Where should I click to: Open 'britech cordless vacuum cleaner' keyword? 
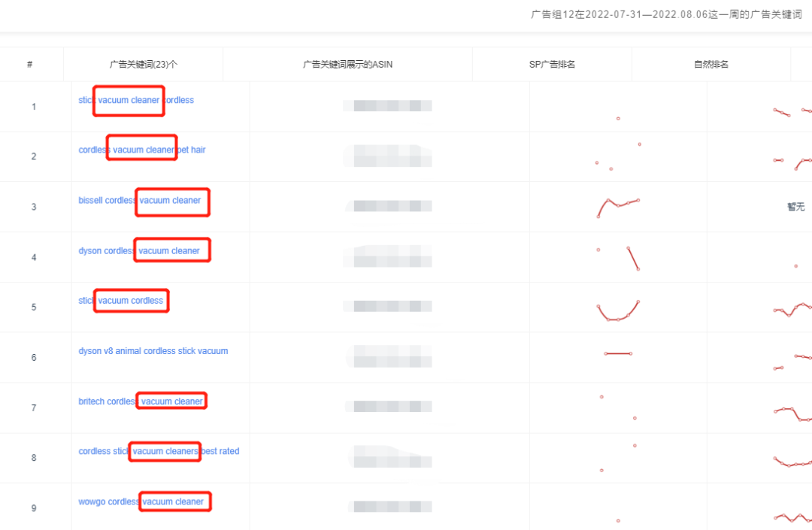pos(141,401)
